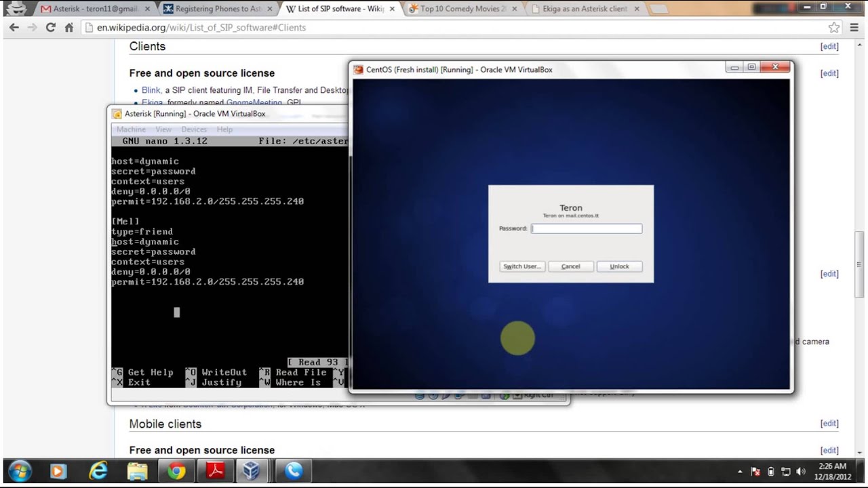The width and height of the screenshot is (868, 488).
Task: Open Windows Explorer folder in taskbar
Action: pos(137,471)
